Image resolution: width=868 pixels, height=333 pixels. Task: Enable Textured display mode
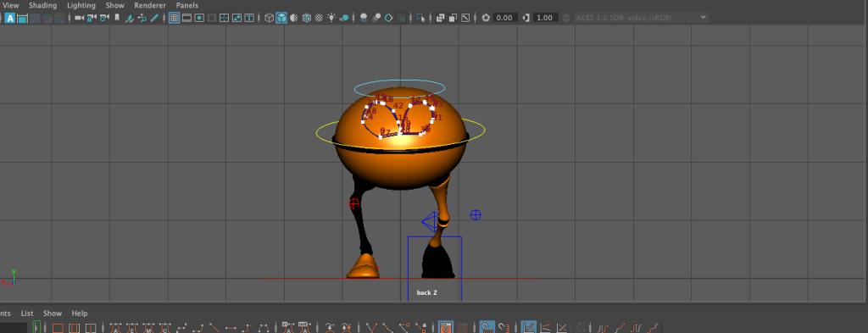click(319, 18)
